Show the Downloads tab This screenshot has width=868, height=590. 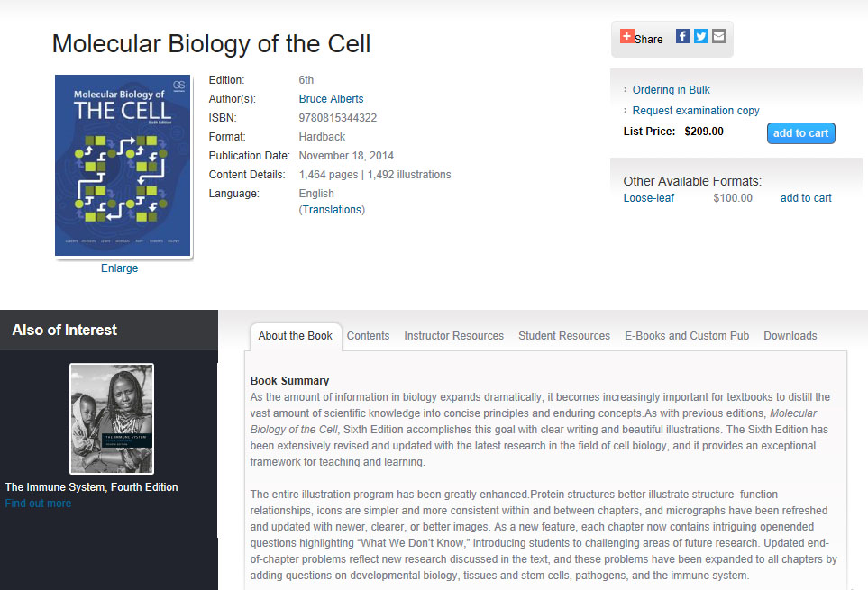(790, 336)
